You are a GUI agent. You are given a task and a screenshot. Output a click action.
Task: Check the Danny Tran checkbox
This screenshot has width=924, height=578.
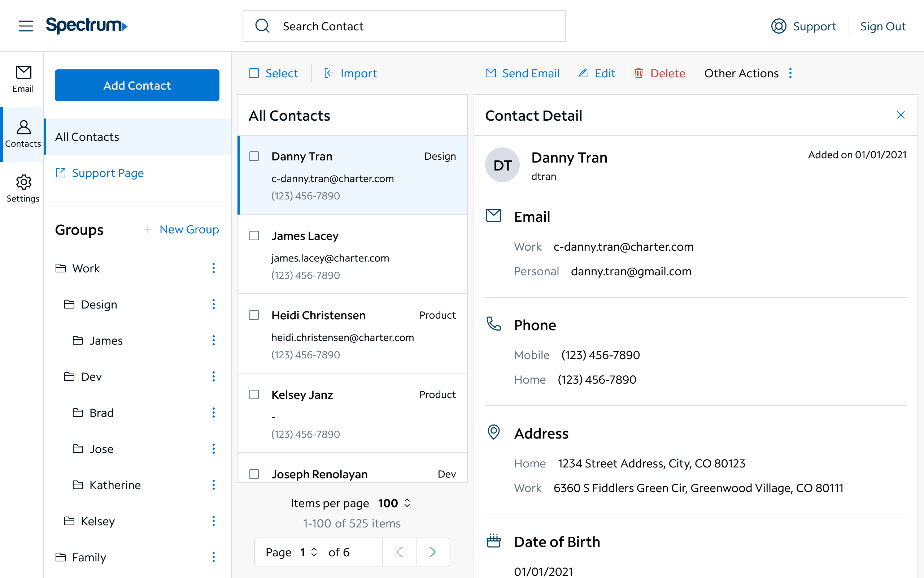click(254, 156)
